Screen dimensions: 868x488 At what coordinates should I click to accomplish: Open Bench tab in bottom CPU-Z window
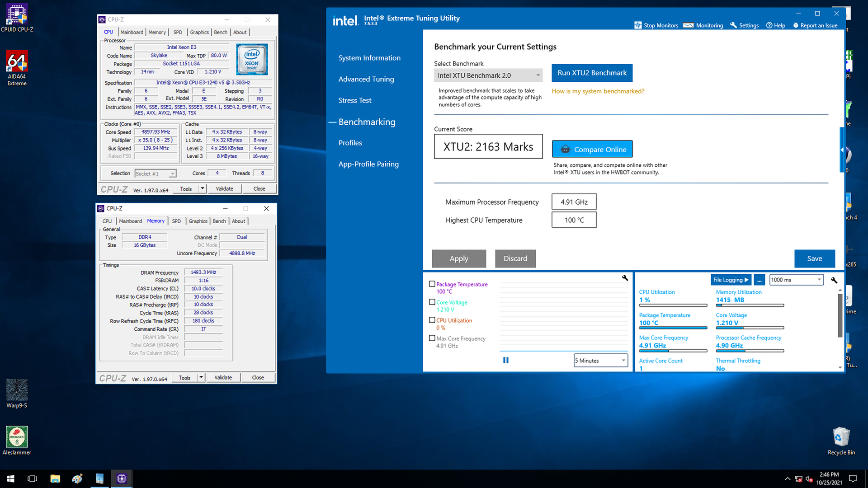coord(219,221)
